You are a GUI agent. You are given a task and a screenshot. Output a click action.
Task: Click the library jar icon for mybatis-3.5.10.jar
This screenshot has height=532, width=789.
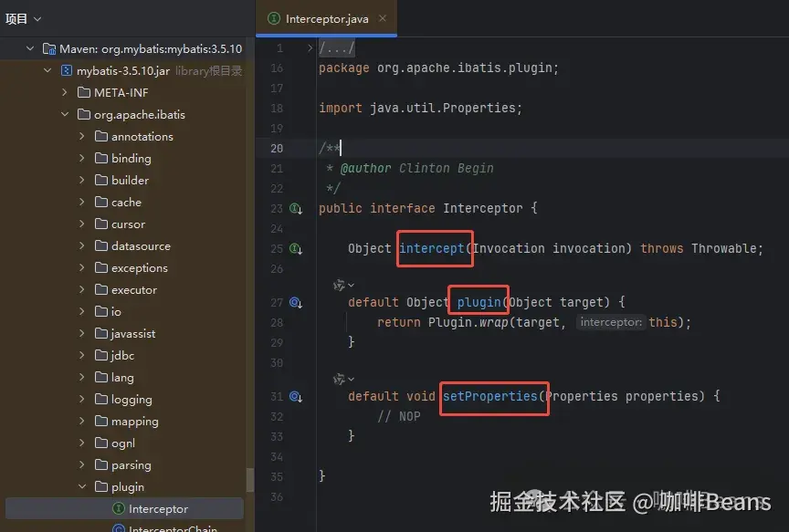(x=66, y=70)
